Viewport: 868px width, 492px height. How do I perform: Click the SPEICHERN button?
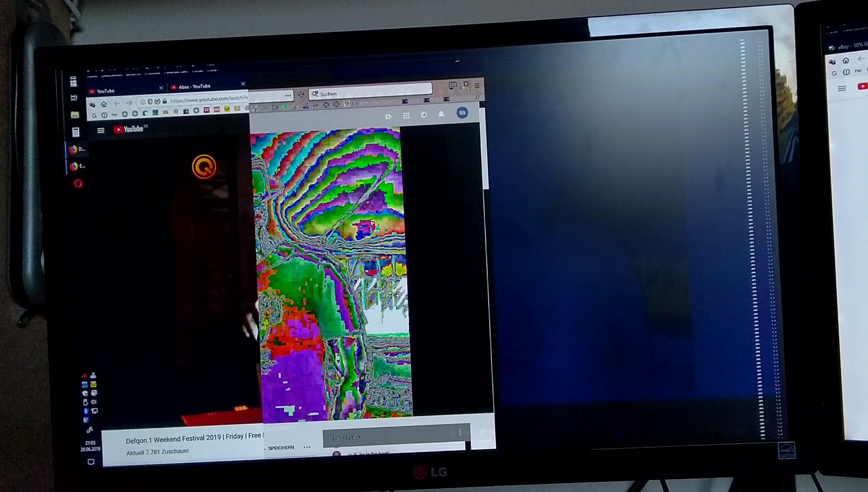[x=281, y=448]
